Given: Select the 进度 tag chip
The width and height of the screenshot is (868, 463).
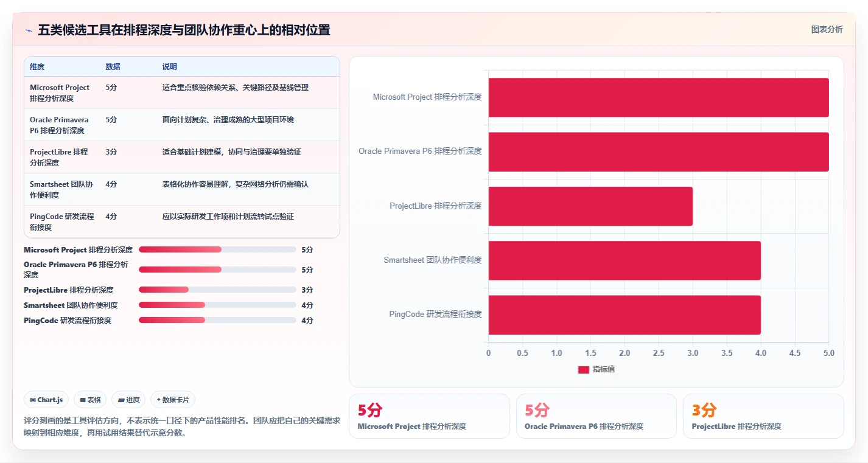Looking at the screenshot, I should click(x=128, y=400).
